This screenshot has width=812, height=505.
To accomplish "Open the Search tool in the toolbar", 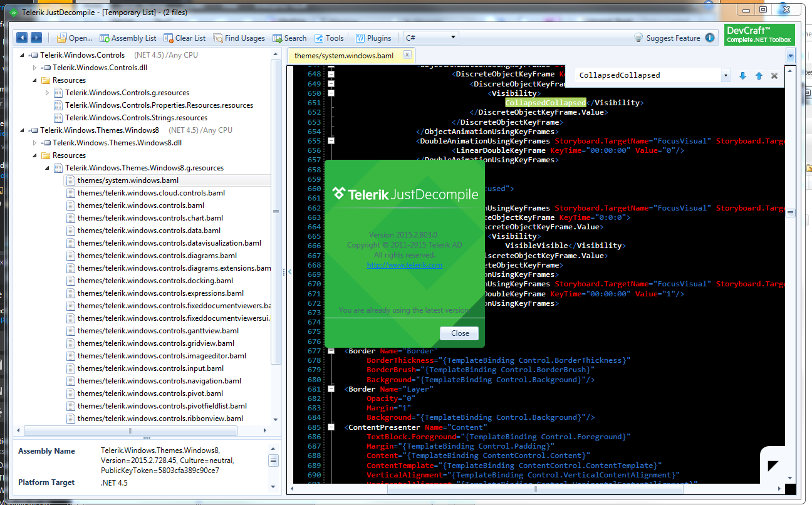I will (289, 38).
